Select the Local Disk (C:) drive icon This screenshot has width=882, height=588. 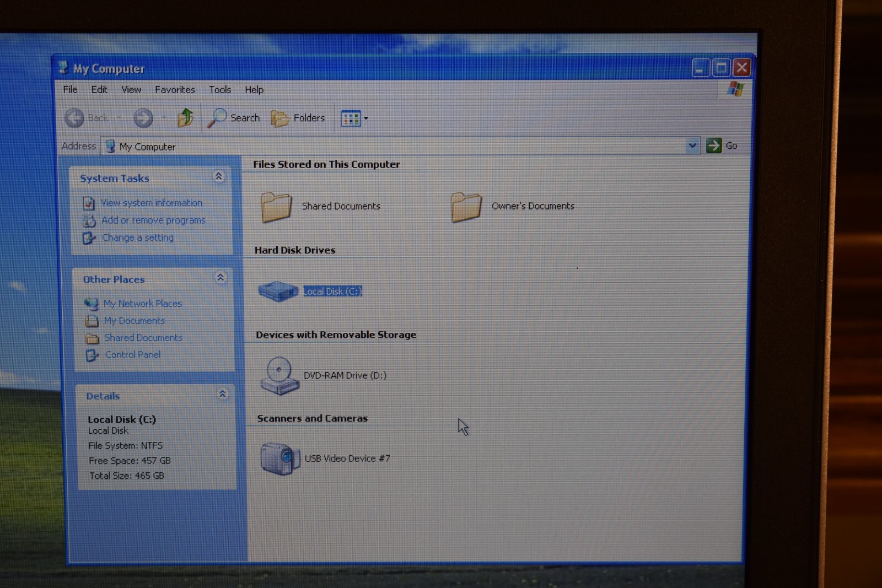tap(278, 291)
